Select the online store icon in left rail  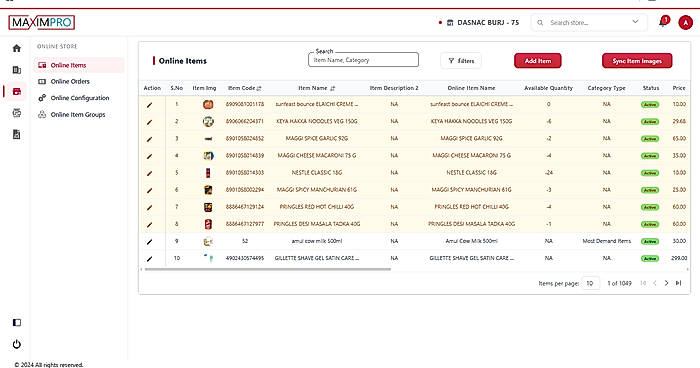(17, 92)
